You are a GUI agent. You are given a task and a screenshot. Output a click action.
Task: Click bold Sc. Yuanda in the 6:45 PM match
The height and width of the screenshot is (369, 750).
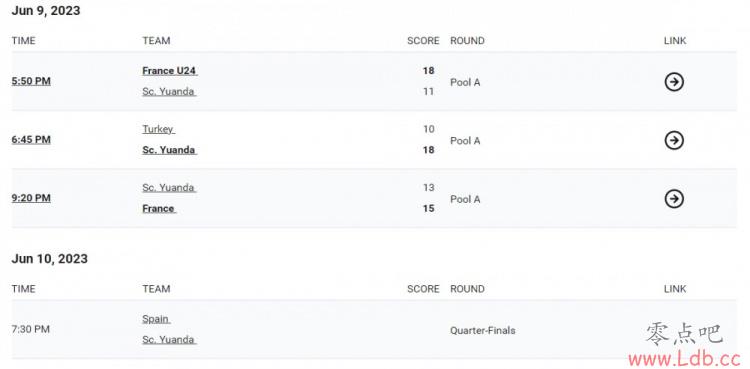[x=170, y=150]
